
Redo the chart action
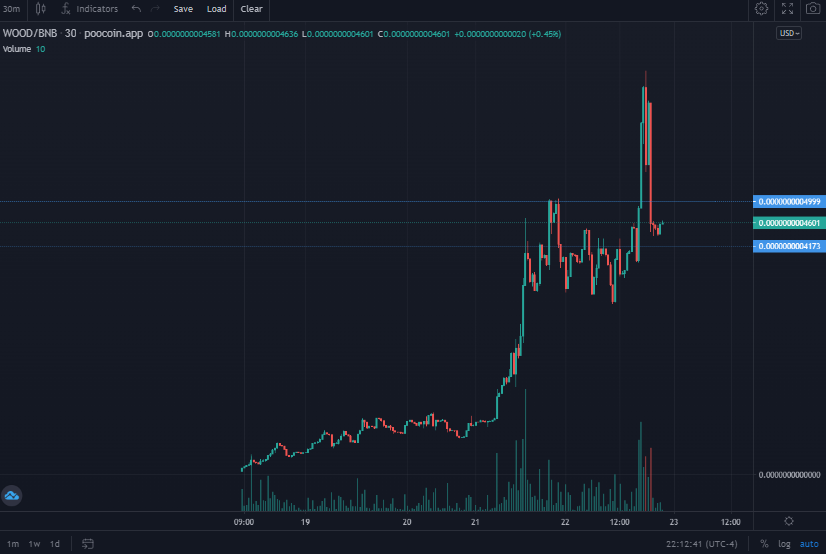[x=155, y=9]
